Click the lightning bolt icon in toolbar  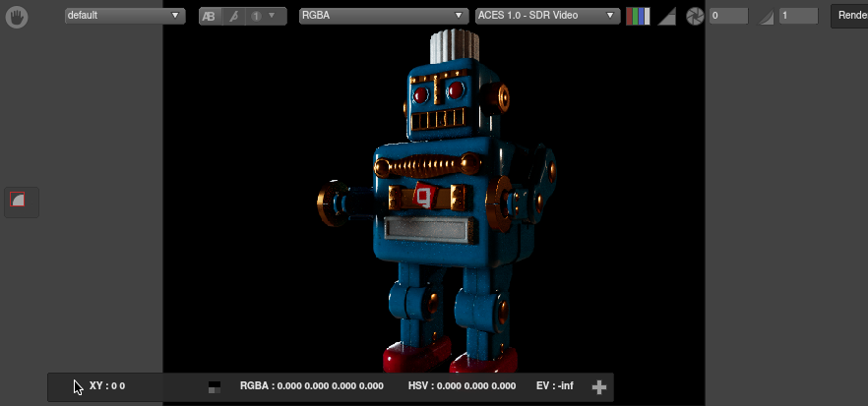pyautogui.click(x=233, y=16)
